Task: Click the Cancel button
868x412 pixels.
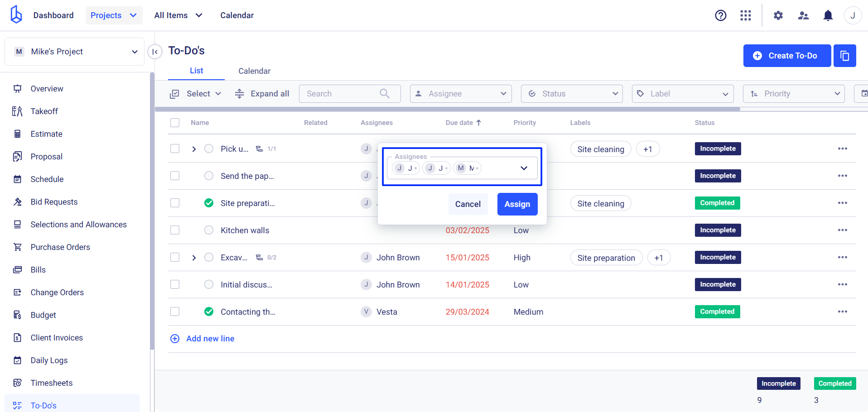Action: [468, 204]
